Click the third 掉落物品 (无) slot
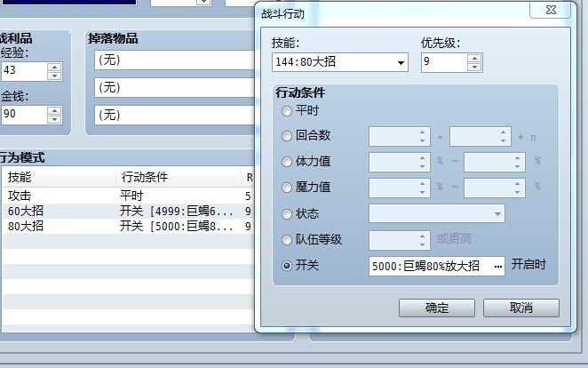Viewport: 588px width, 368px height. tap(174, 115)
